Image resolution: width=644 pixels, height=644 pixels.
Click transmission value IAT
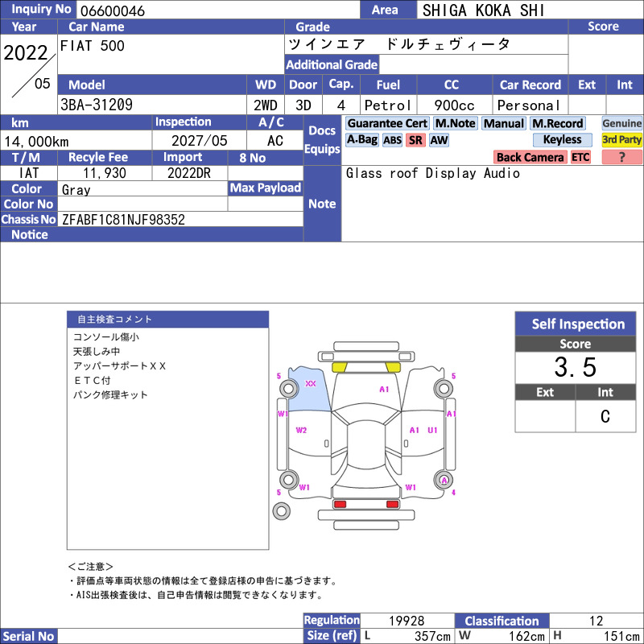[29, 173]
